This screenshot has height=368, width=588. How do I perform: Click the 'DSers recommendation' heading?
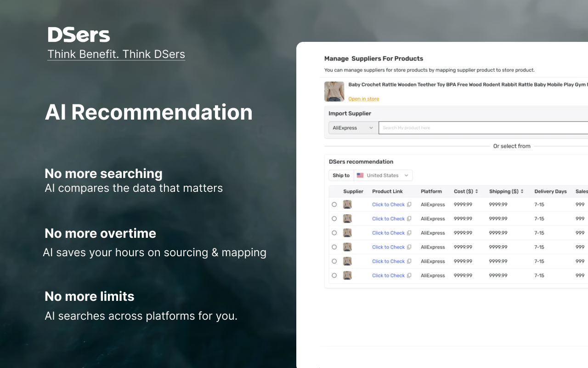click(x=361, y=162)
